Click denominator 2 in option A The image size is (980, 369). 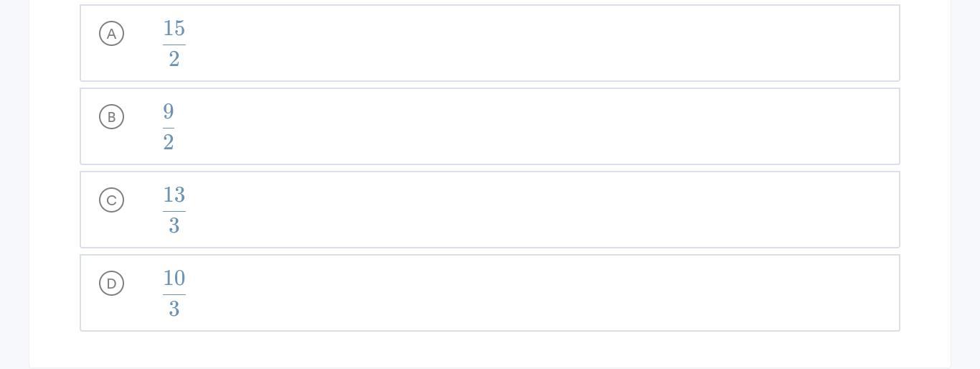pos(174,59)
